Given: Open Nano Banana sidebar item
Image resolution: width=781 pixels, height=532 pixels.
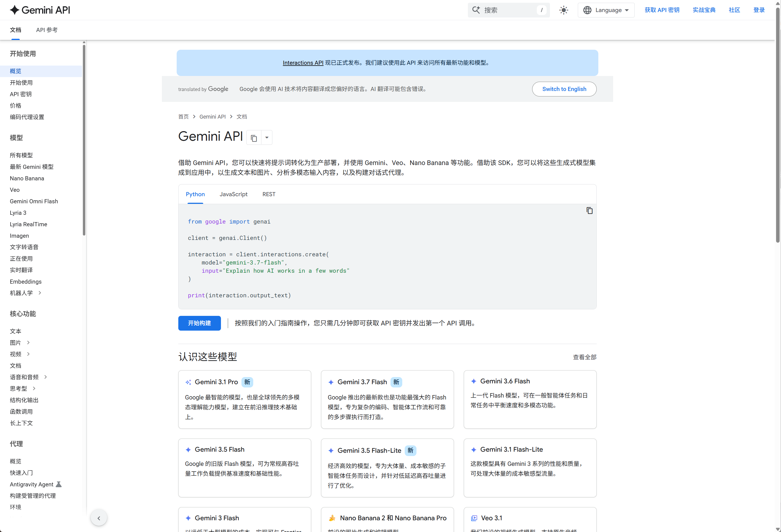Looking at the screenshot, I should tap(27, 178).
